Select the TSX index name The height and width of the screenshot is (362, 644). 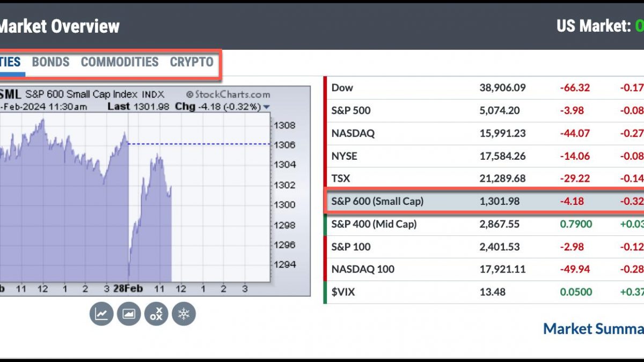click(341, 179)
